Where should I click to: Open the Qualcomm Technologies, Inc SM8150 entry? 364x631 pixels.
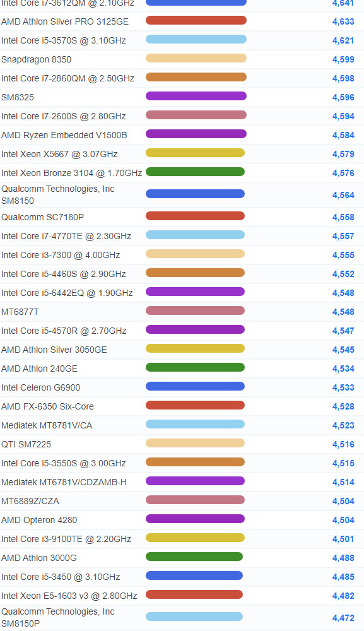click(58, 195)
